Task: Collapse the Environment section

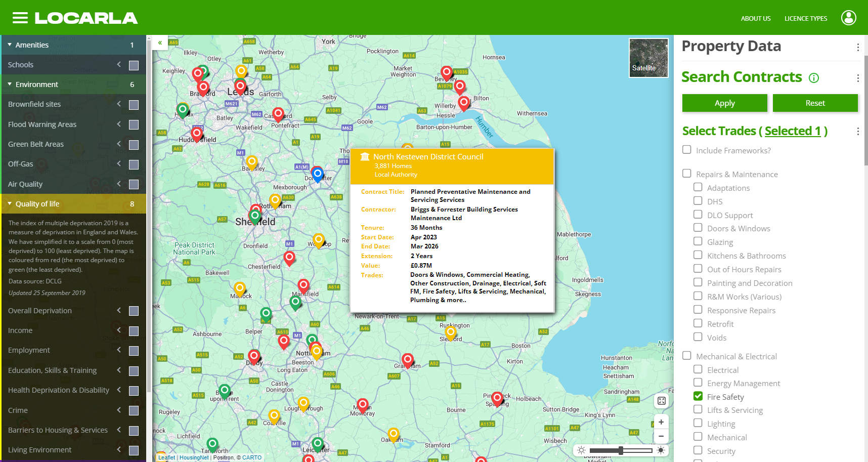Action: coord(10,84)
